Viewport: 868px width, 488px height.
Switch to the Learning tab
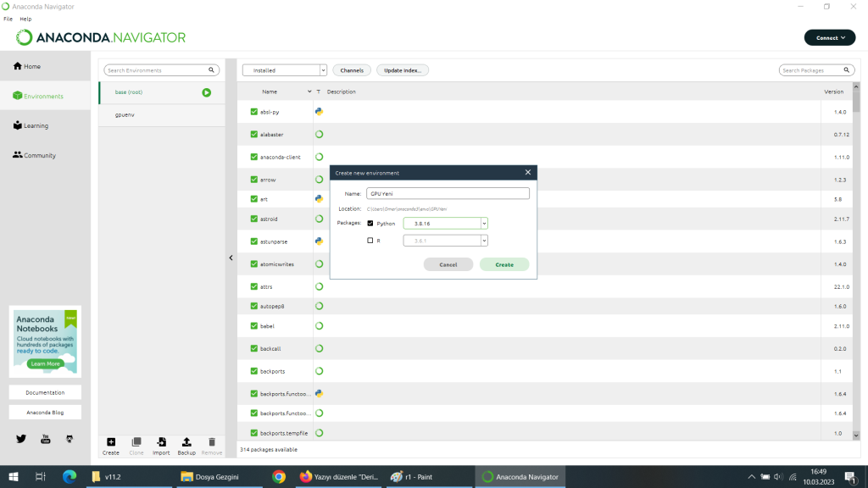[x=36, y=126]
